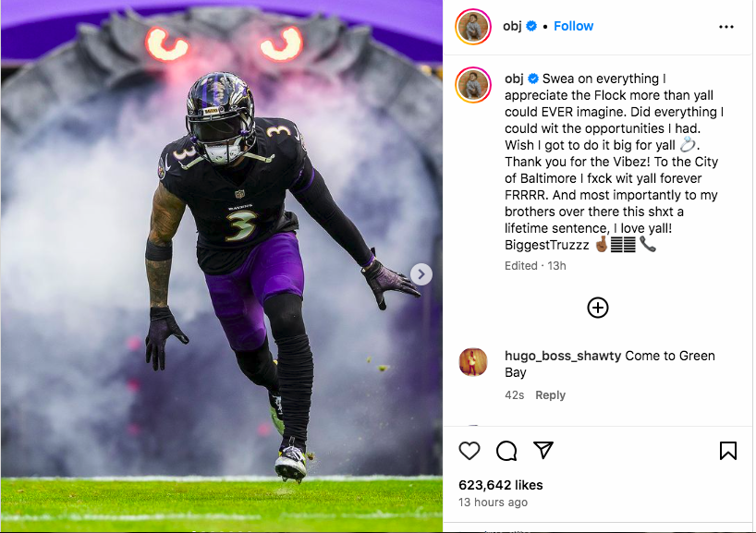Visit hugo_boss_shawty username link

coord(563,357)
